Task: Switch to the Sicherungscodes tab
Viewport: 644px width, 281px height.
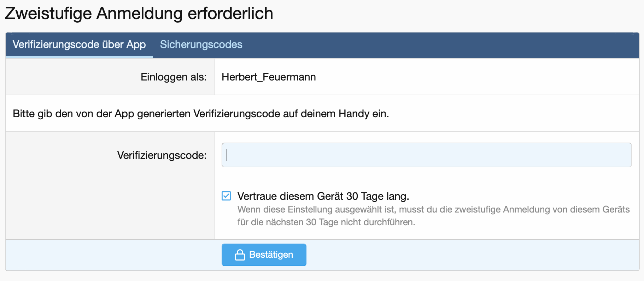Action: coord(201,44)
